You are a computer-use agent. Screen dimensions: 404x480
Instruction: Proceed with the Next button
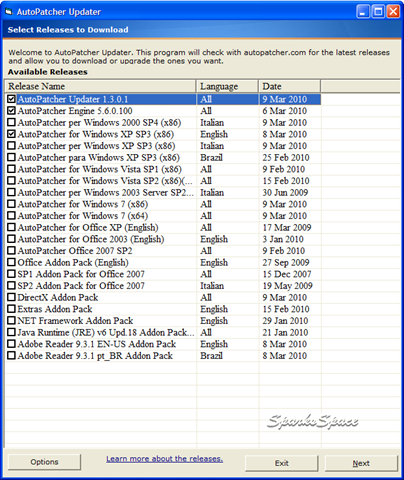click(x=361, y=463)
